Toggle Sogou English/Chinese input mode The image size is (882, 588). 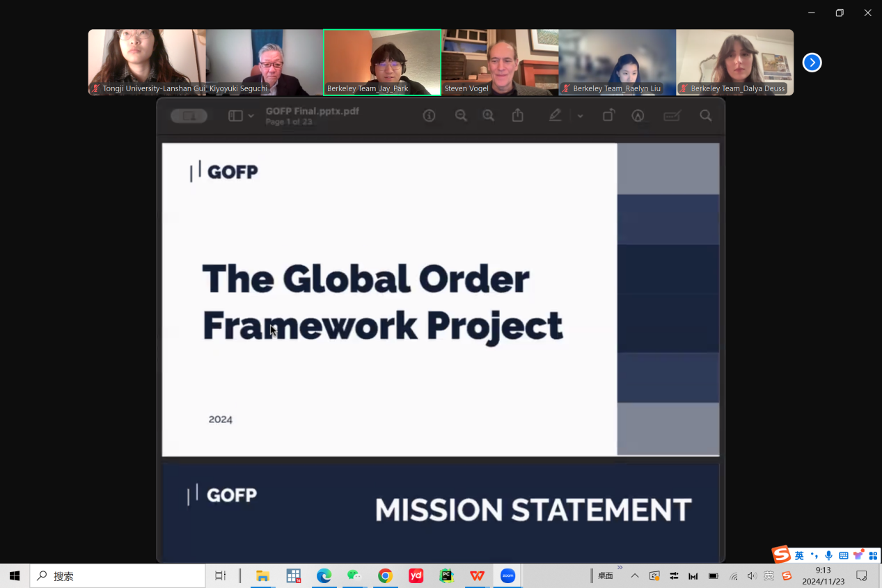coord(799,555)
